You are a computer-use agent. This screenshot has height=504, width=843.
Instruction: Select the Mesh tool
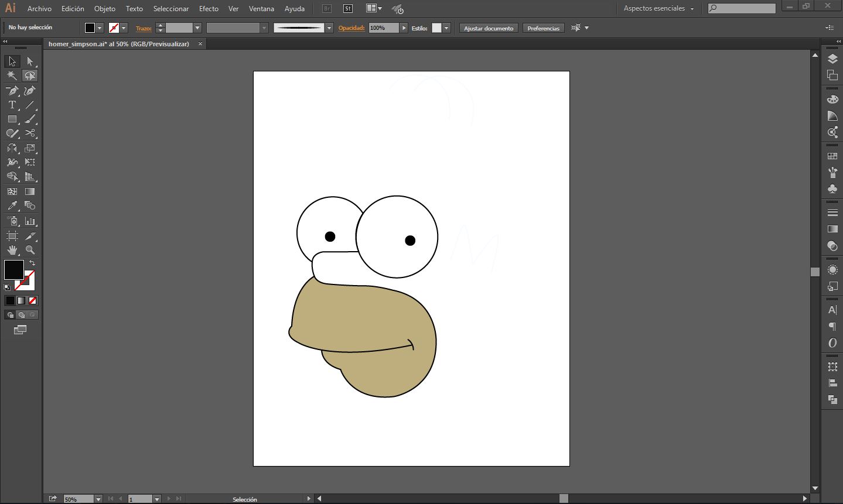pos(12,191)
